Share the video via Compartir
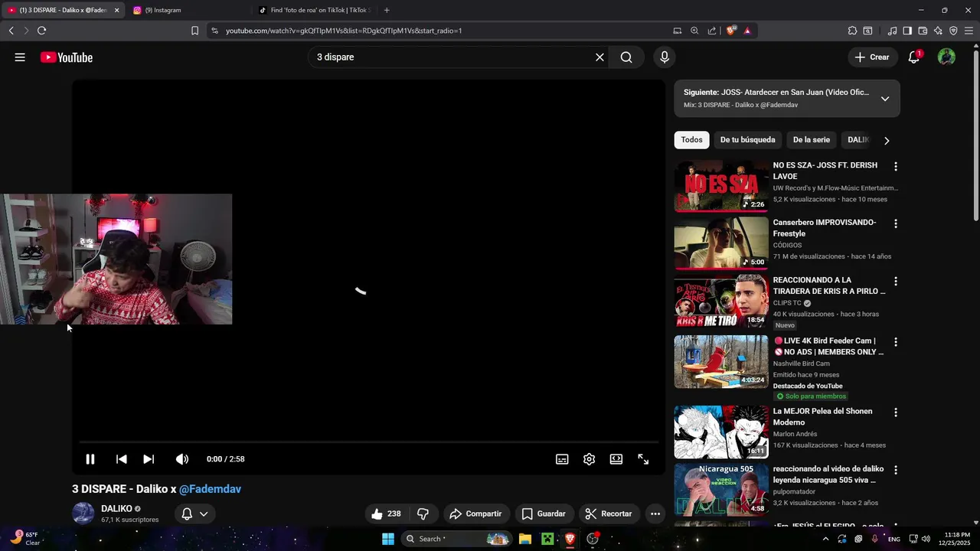The image size is (980, 551). click(475, 514)
